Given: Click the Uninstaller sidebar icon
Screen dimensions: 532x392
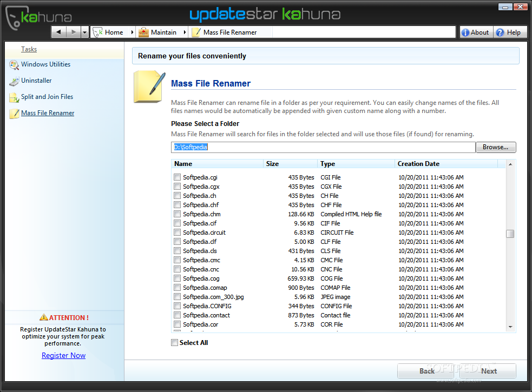Looking at the screenshot, I should click(14, 82).
